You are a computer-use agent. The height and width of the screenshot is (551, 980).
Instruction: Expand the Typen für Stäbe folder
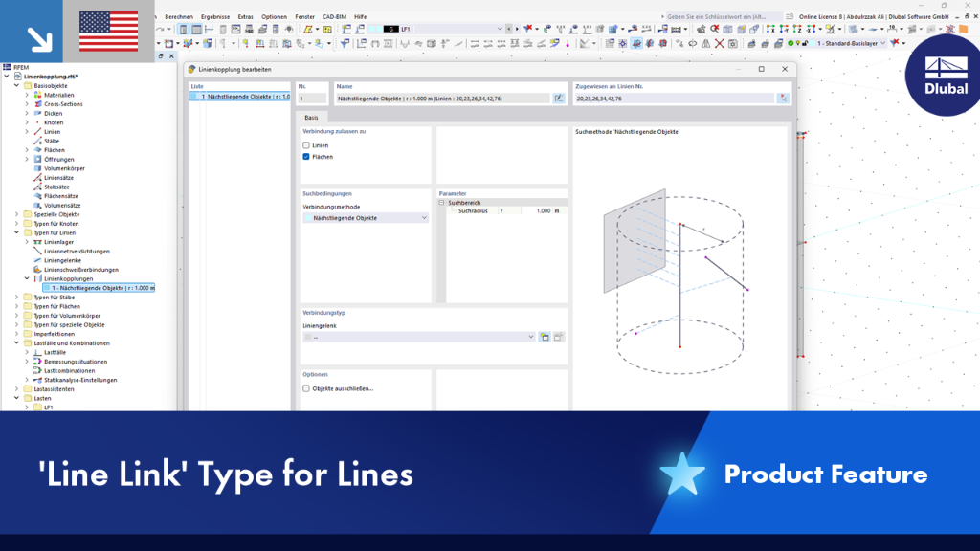coord(17,298)
